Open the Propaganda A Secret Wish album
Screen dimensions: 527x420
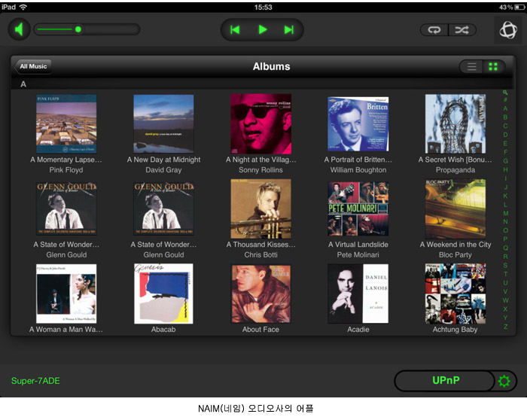(x=455, y=123)
